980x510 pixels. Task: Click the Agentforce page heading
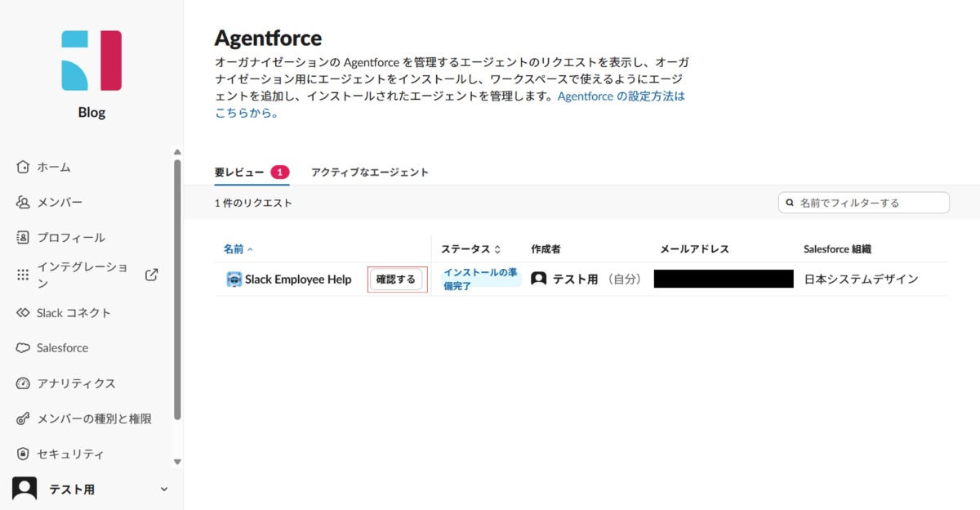pyautogui.click(x=268, y=38)
